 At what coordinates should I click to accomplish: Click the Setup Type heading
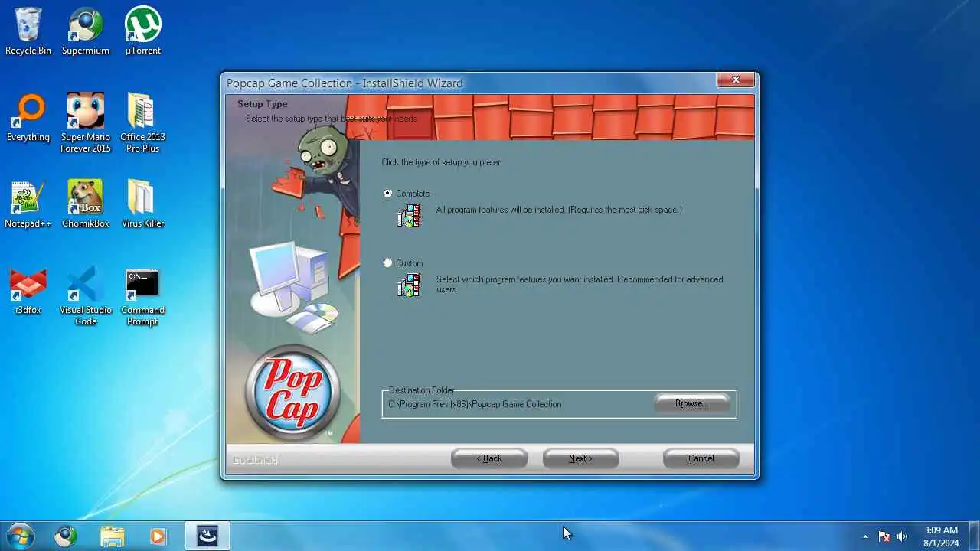click(263, 104)
